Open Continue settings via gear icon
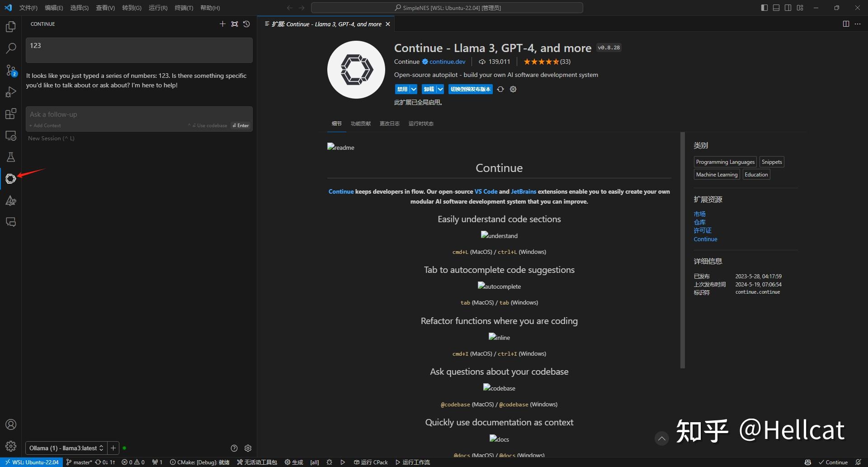This screenshot has width=868, height=467. tap(248, 448)
